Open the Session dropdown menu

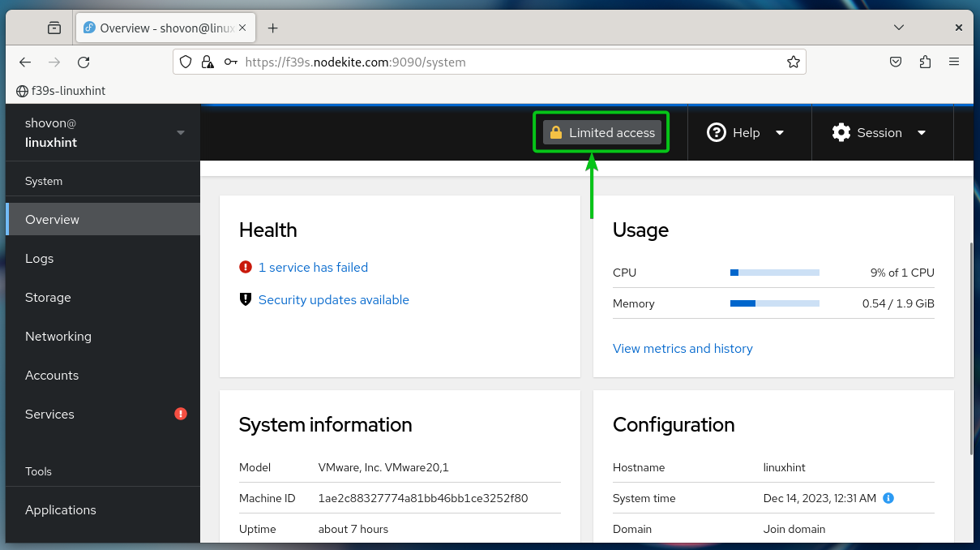click(x=879, y=132)
